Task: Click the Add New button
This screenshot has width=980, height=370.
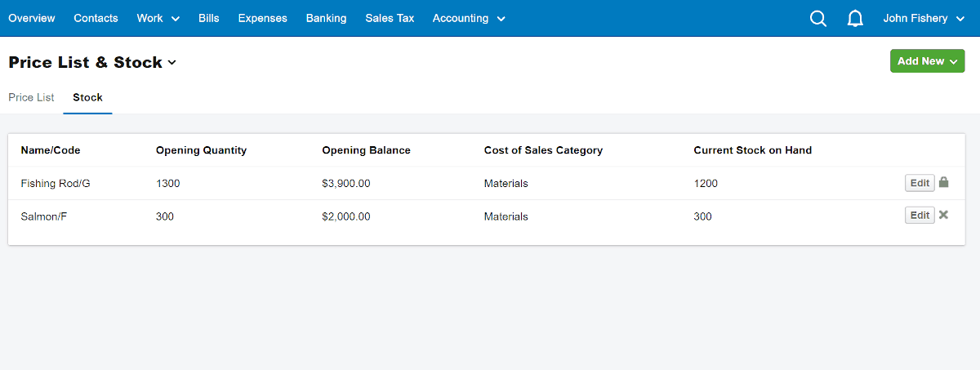Action: pyautogui.click(x=927, y=61)
